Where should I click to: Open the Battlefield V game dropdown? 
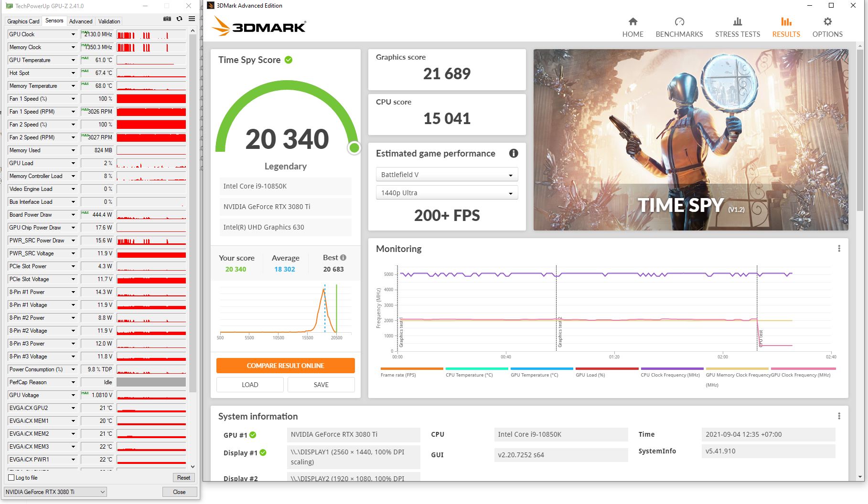447,175
